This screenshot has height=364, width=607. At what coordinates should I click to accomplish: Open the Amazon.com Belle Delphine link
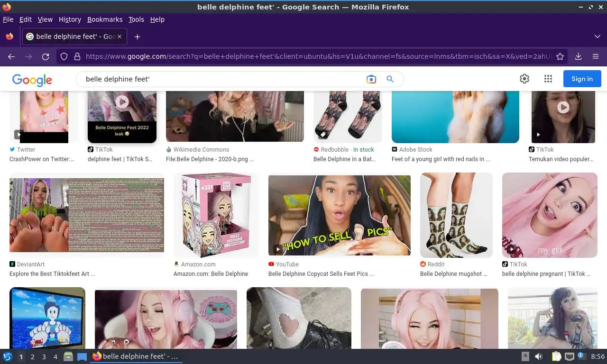click(211, 274)
